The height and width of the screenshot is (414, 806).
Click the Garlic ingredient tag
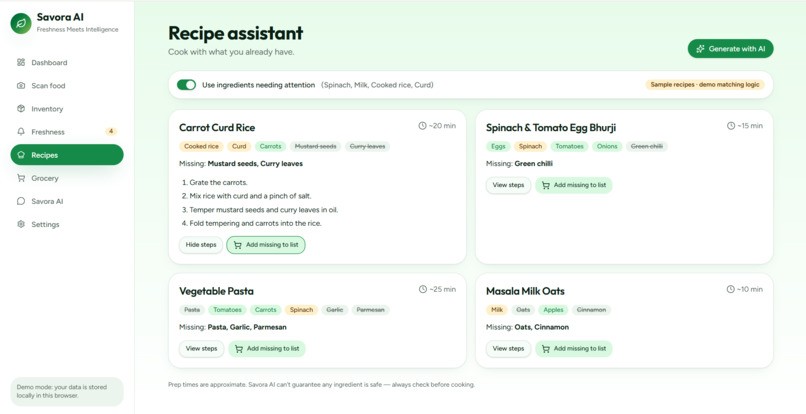tap(335, 310)
